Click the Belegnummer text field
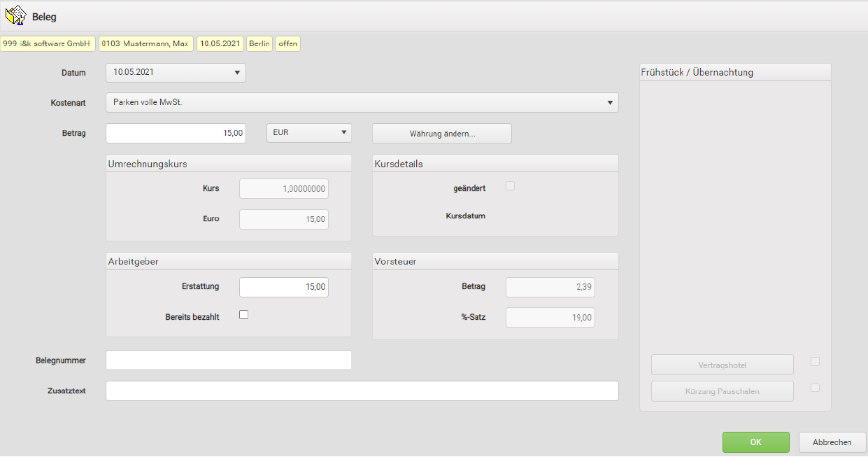This screenshot has width=868, height=457. [228, 360]
